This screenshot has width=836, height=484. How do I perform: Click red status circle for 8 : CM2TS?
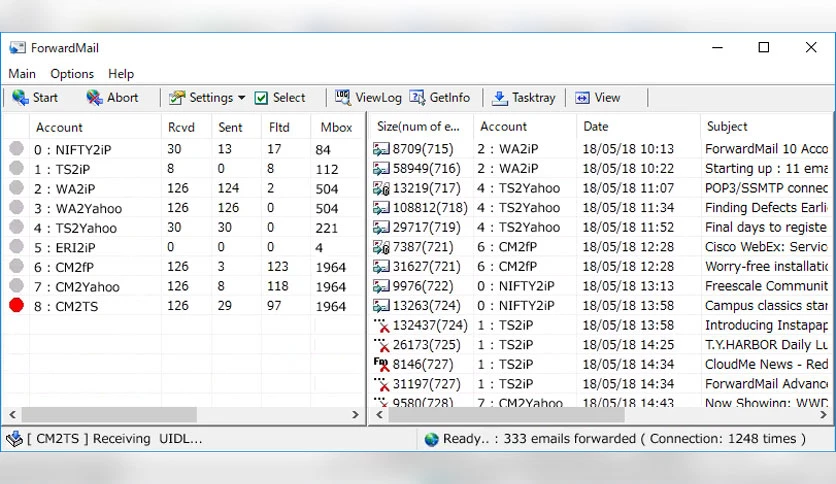click(x=17, y=305)
